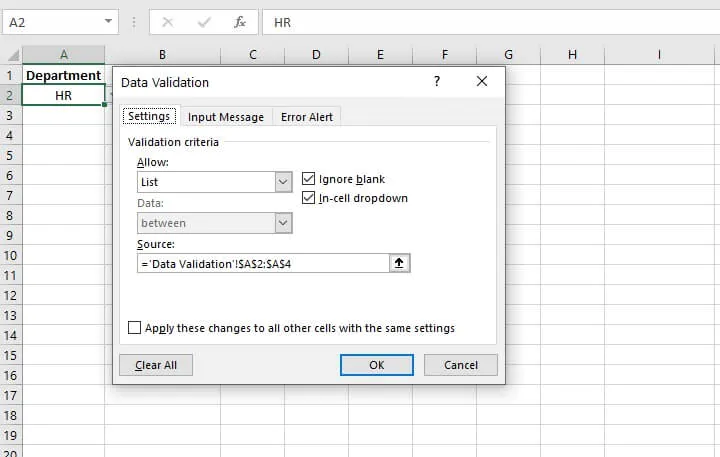Select column G header
720x457 pixels.
coord(508,55)
